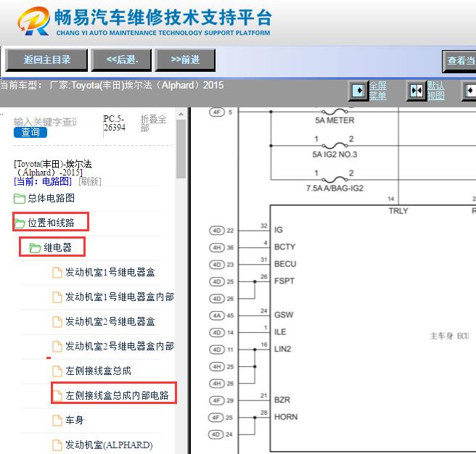Click the 5A METER fuse symbol

(x=335, y=112)
